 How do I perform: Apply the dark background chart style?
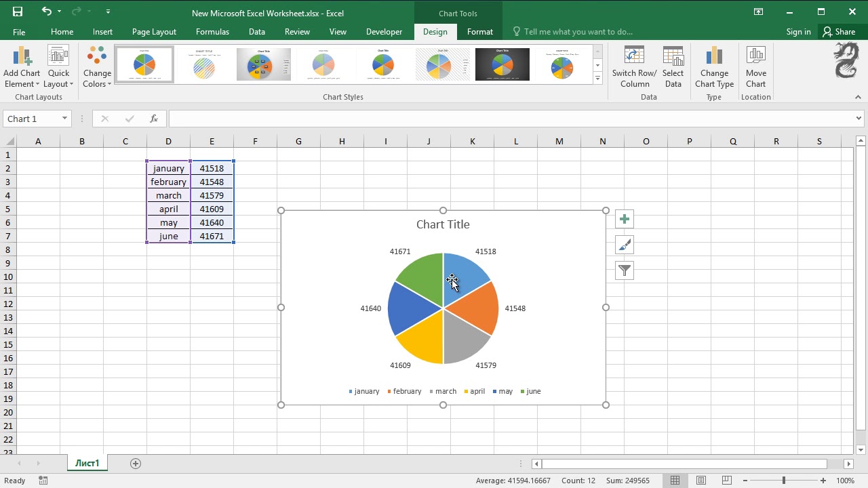(x=502, y=64)
